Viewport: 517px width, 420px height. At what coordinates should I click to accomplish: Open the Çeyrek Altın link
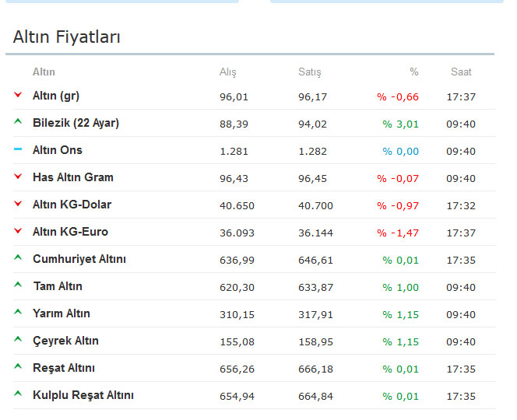pyautogui.click(x=65, y=341)
